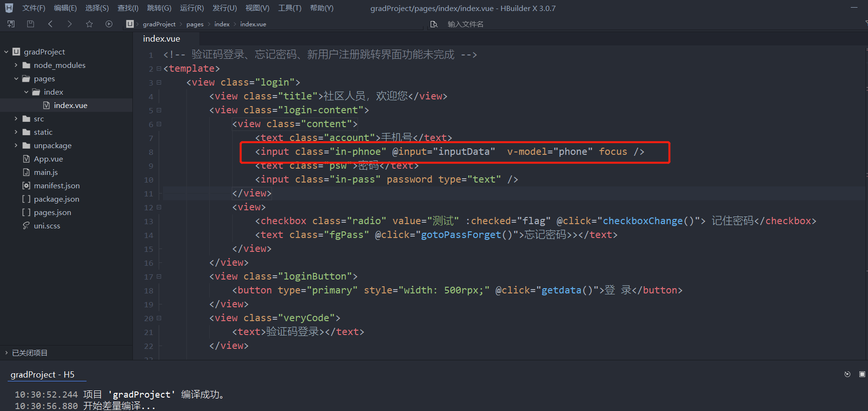Fold code block at line 20

(x=159, y=318)
